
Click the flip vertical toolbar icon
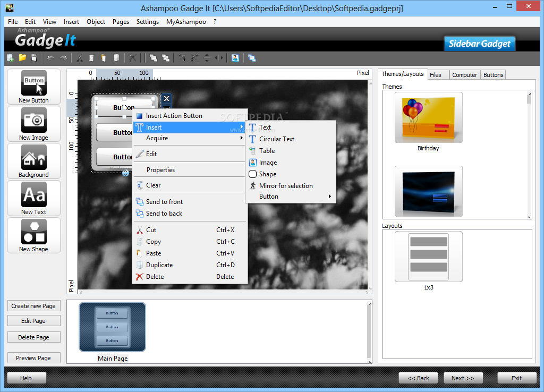click(x=207, y=58)
